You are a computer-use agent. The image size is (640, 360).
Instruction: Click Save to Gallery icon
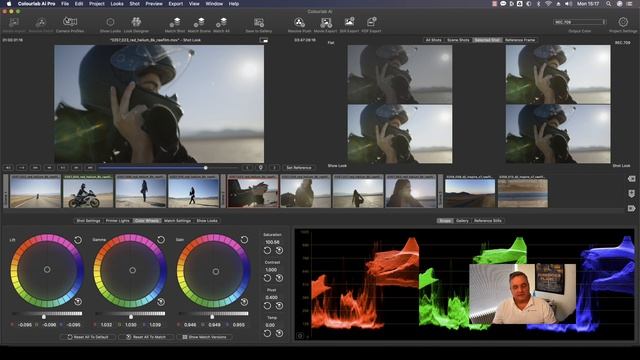[x=258, y=22]
